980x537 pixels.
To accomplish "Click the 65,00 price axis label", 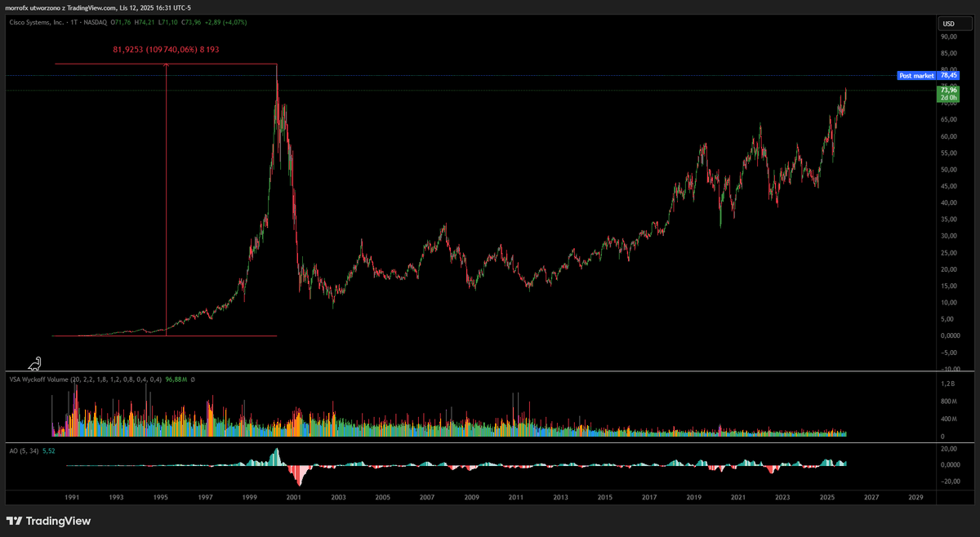I will [949, 120].
